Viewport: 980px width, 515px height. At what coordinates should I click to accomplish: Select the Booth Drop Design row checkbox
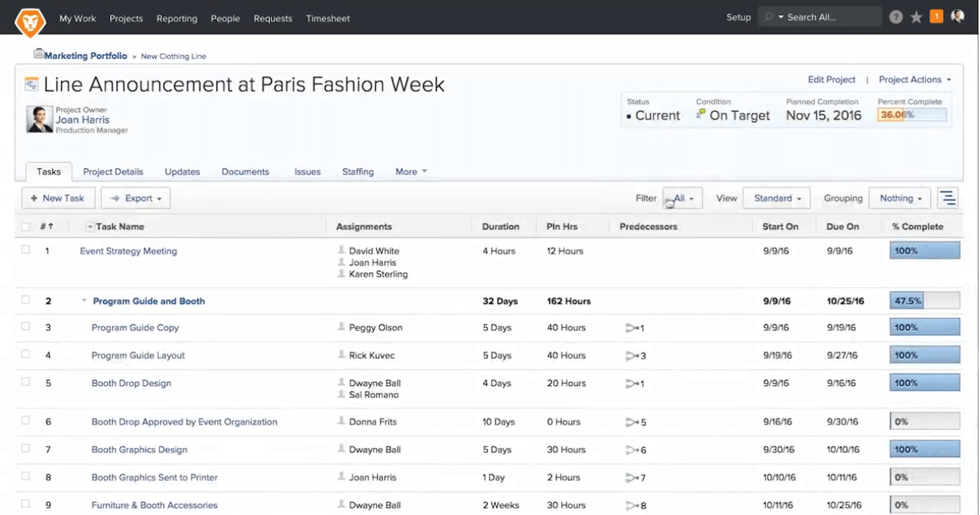26,382
